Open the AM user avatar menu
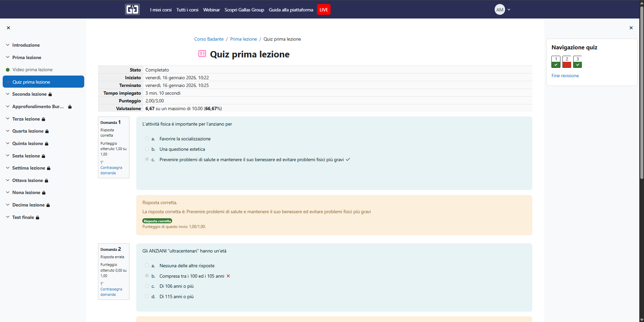 500,9
